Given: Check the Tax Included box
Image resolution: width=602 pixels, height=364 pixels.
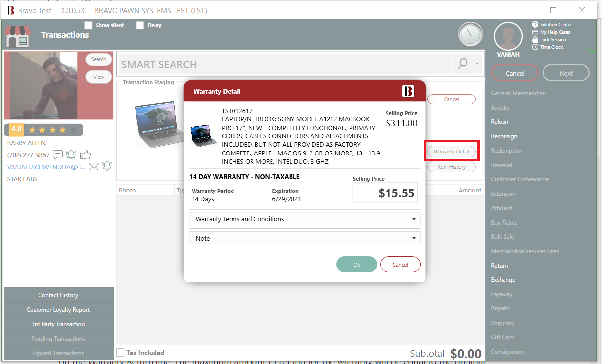Looking at the screenshot, I should tap(120, 353).
